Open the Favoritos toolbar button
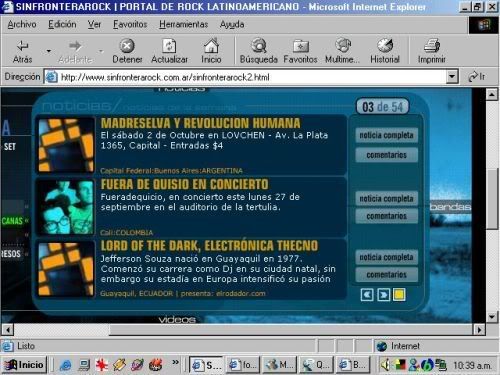 pyautogui.click(x=300, y=51)
